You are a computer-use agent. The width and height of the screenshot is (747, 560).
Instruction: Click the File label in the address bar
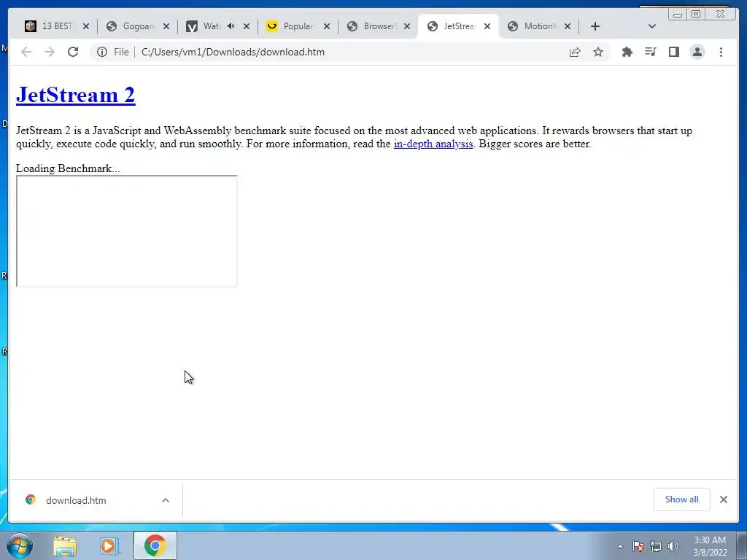coord(121,52)
